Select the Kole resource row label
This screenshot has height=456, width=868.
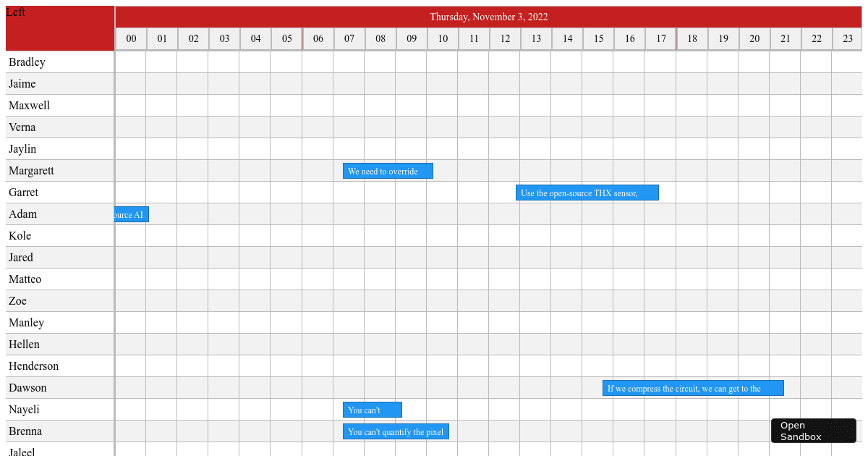point(60,236)
